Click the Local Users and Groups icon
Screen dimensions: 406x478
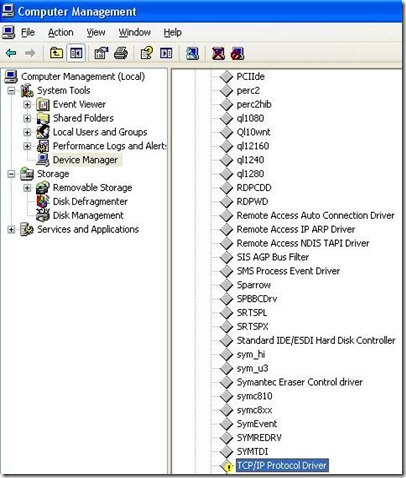(43, 132)
